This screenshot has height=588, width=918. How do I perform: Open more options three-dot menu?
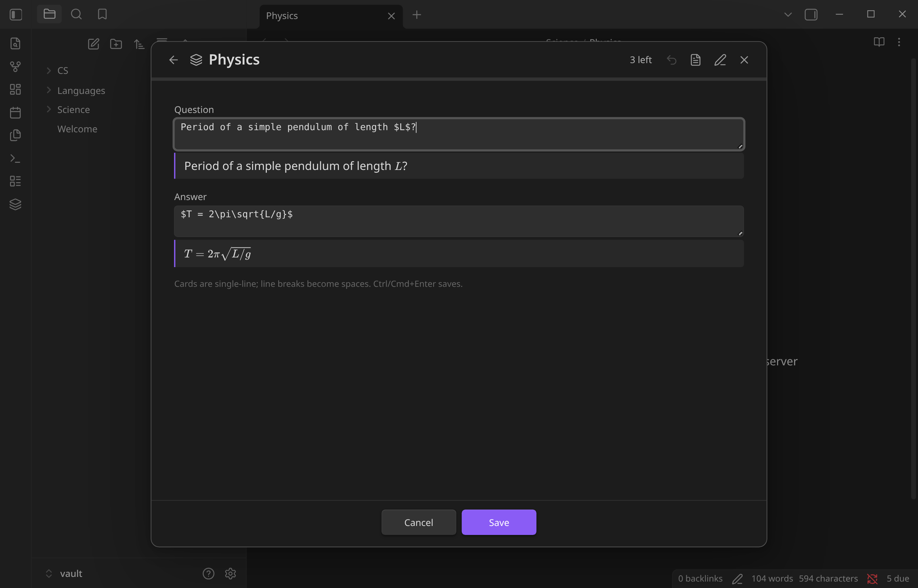pos(899,42)
